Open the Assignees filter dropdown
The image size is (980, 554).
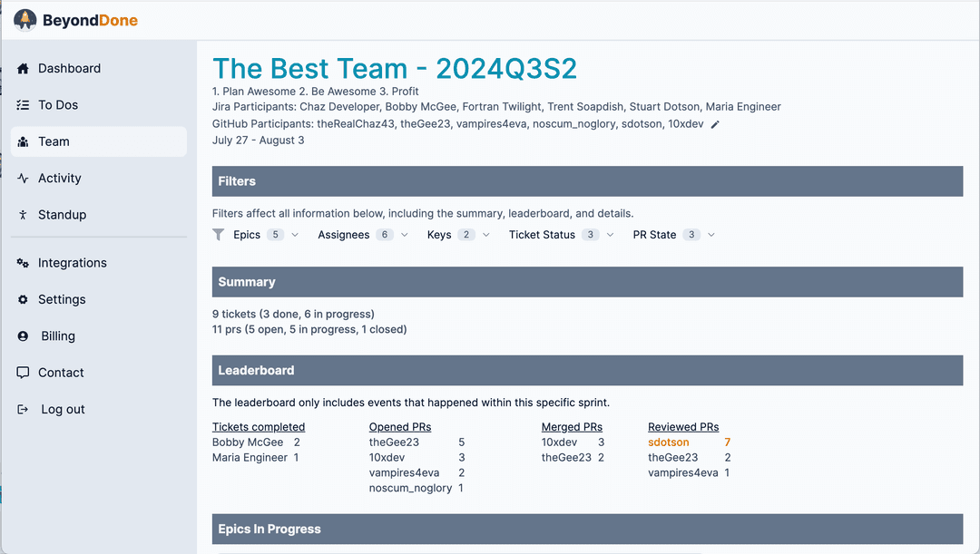pyautogui.click(x=362, y=235)
